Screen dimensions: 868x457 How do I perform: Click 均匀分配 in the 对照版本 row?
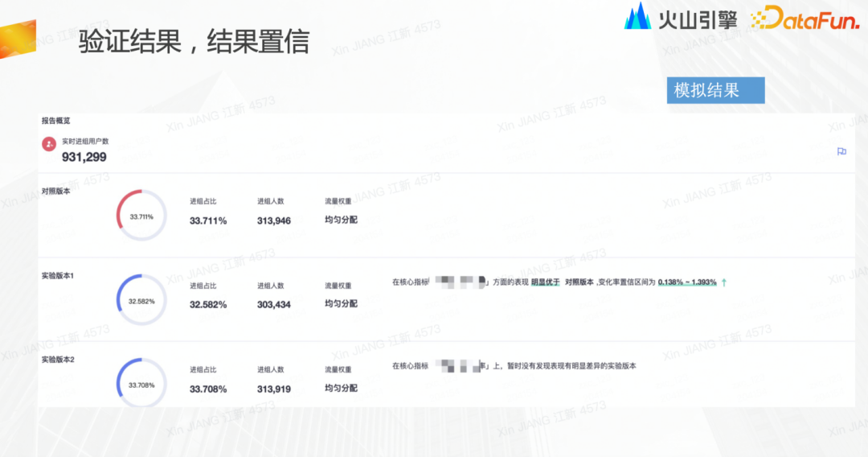(341, 220)
